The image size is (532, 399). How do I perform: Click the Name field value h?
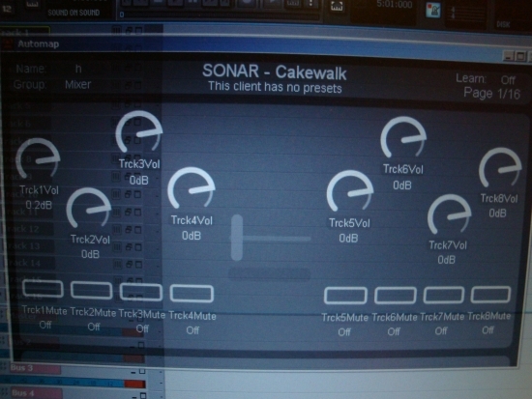[x=78, y=69]
